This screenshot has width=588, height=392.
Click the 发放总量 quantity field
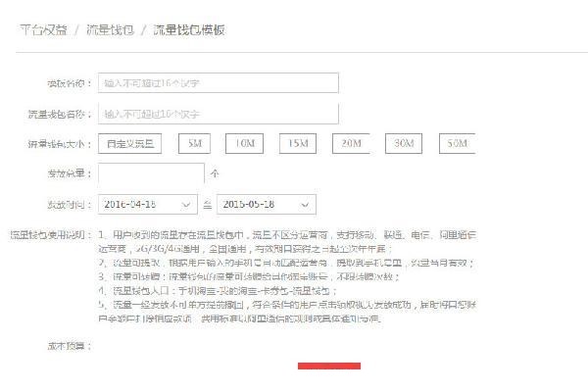tap(151, 173)
